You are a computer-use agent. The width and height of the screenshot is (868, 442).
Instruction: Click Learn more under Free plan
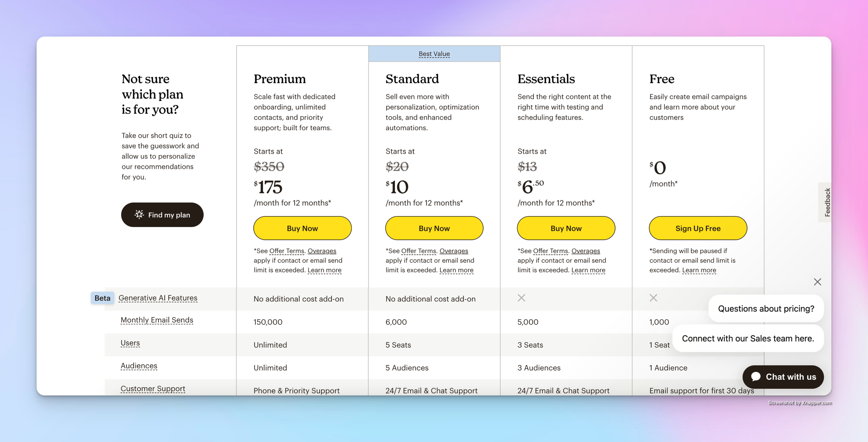699,270
